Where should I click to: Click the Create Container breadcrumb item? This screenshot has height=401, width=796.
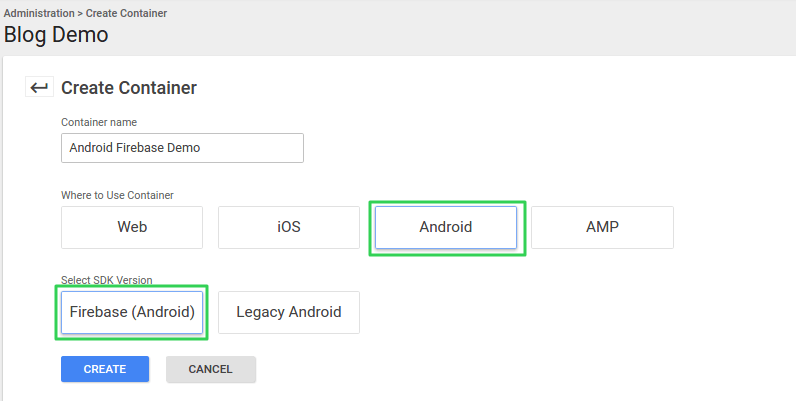126,13
